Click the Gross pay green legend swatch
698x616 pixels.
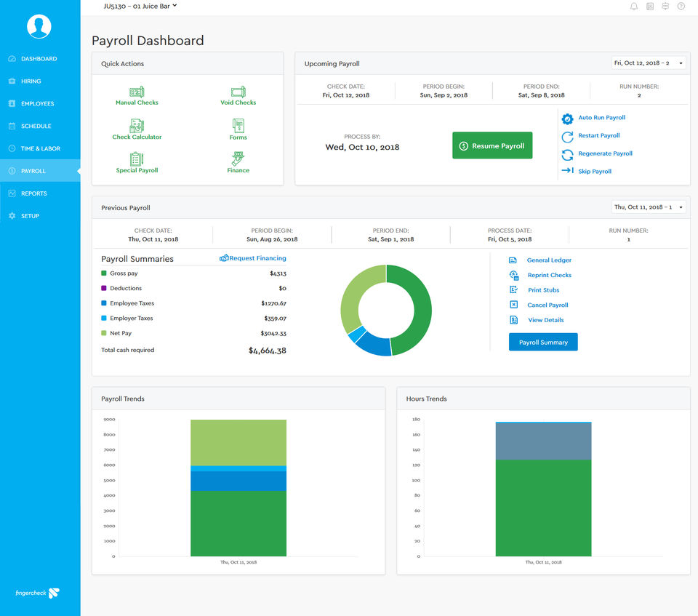[104, 273]
